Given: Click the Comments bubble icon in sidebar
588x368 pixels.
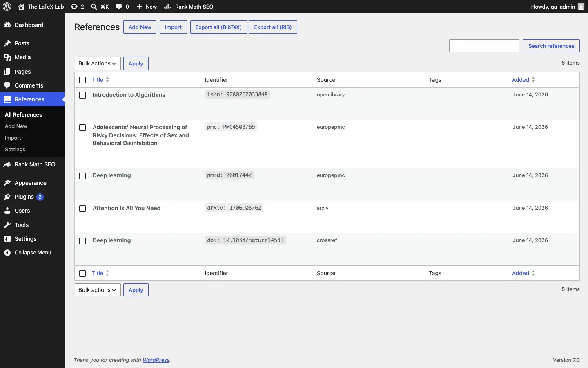Looking at the screenshot, I should pos(7,85).
